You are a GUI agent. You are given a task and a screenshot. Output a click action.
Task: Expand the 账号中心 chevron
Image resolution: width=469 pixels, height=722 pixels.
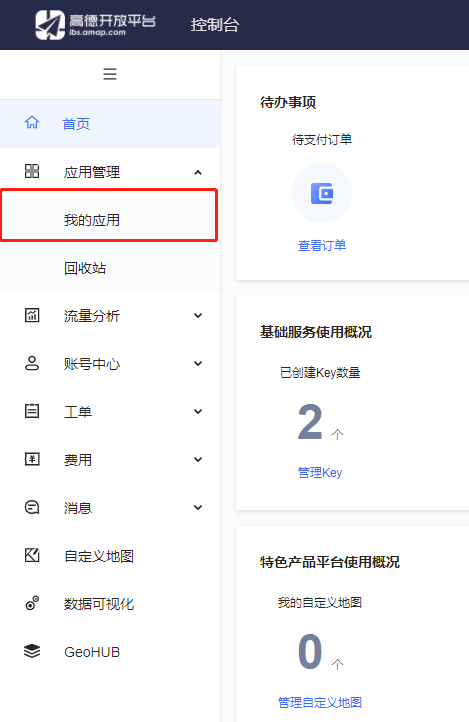tap(198, 364)
